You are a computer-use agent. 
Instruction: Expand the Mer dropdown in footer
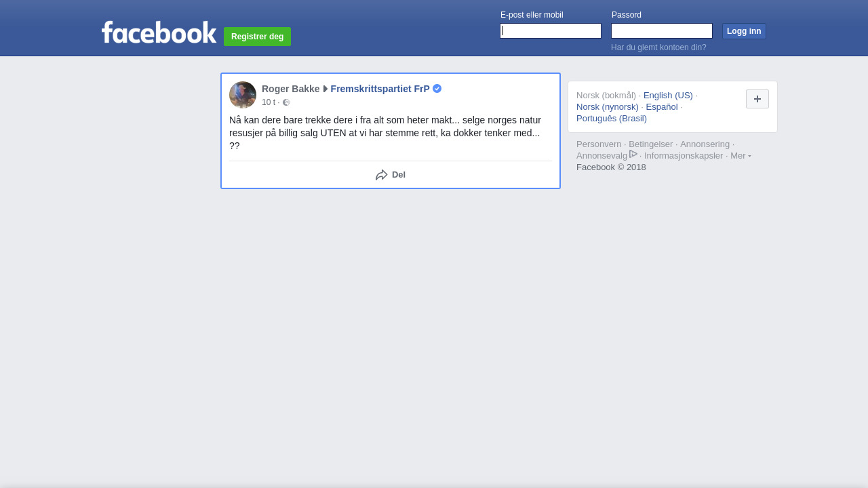741,156
